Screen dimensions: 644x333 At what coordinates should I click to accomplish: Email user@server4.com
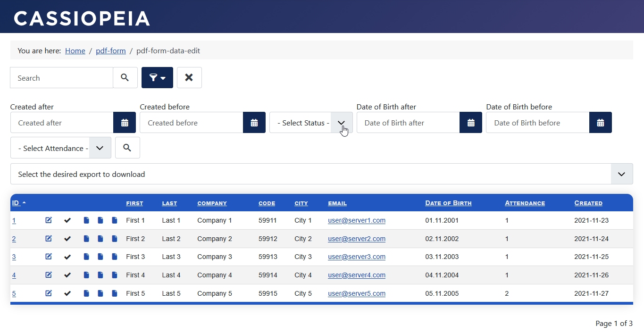pos(357,275)
